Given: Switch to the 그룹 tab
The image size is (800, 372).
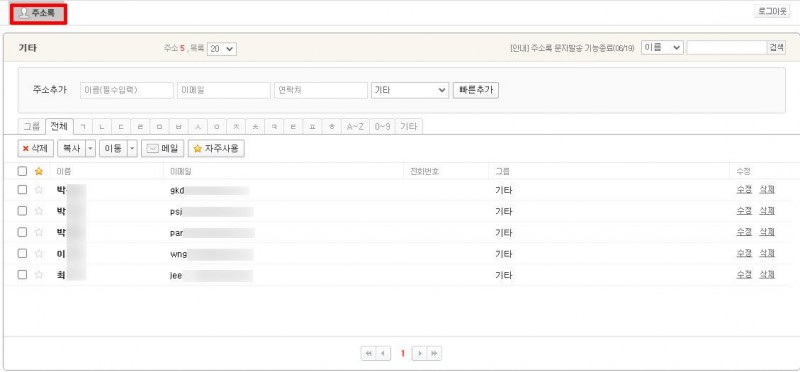Looking at the screenshot, I should pos(32,127).
